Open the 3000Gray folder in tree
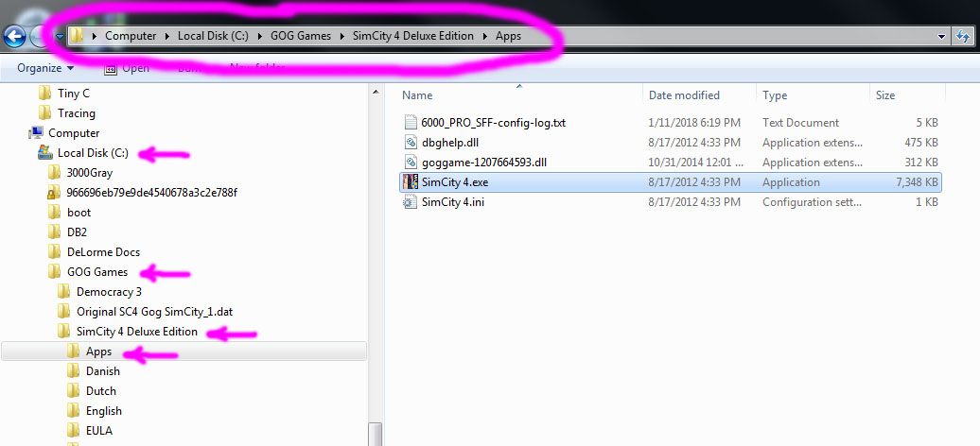 click(89, 173)
